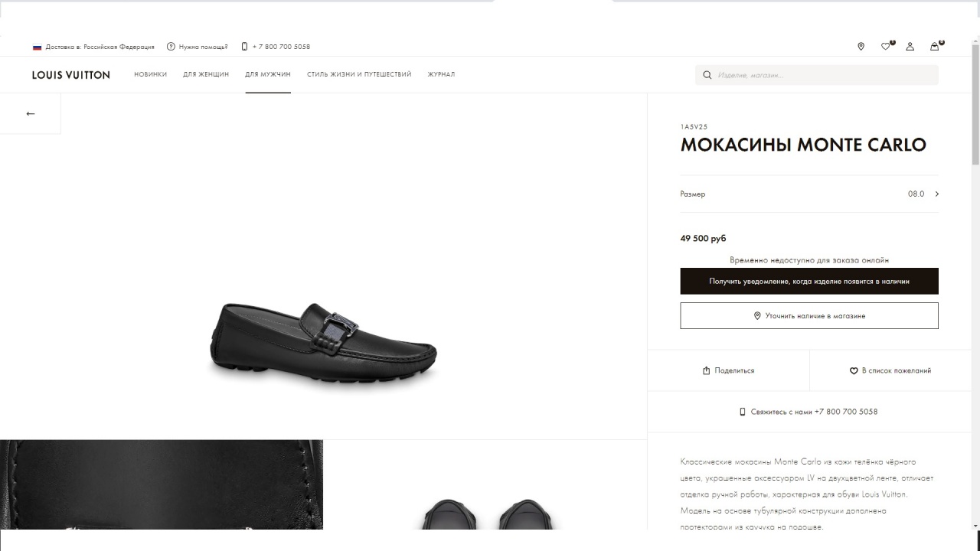Add moccasins to wishlist (В список пожеланий)
Image resolution: width=980 pixels, height=551 pixels.
tap(890, 370)
